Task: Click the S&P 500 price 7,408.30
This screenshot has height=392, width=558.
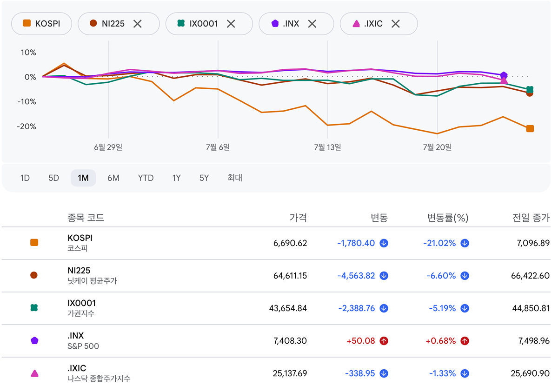Action: (x=290, y=341)
